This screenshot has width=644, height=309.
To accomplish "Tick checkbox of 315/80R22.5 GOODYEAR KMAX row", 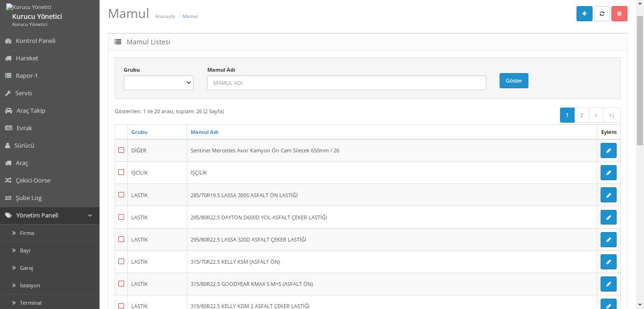I will [x=121, y=284].
